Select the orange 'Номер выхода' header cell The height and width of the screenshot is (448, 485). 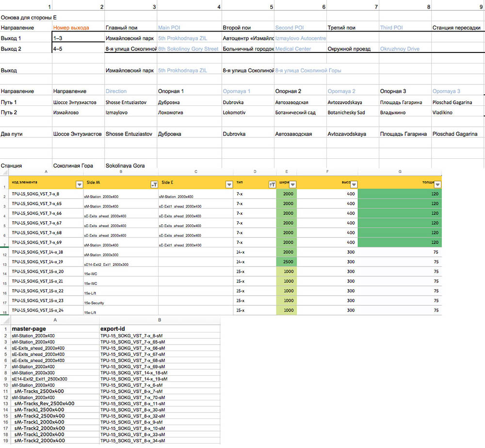point(78,28)
